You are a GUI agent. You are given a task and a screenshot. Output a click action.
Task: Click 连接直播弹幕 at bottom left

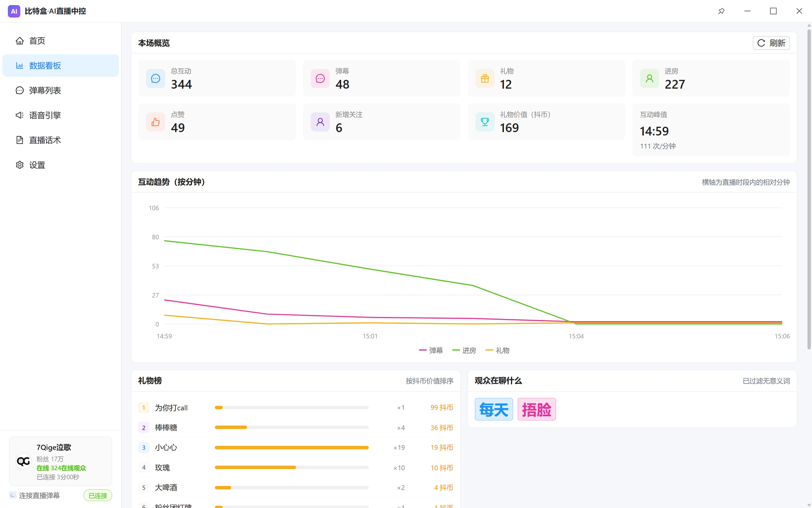[x=39, y=495]
